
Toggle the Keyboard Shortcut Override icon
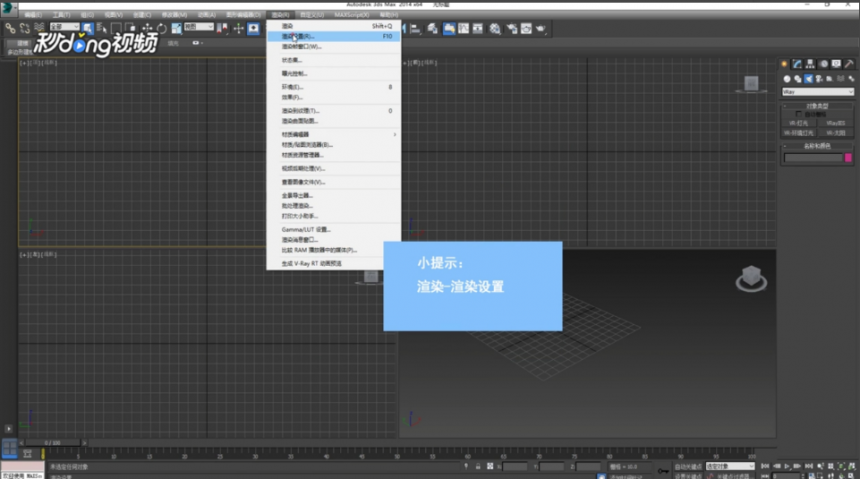click(253, 28)
